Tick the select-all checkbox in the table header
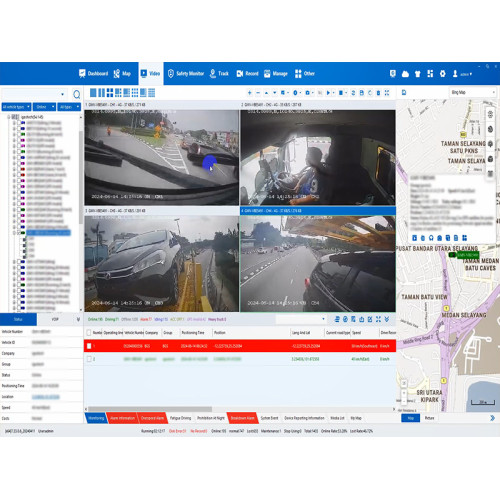 tap(89, 333)
